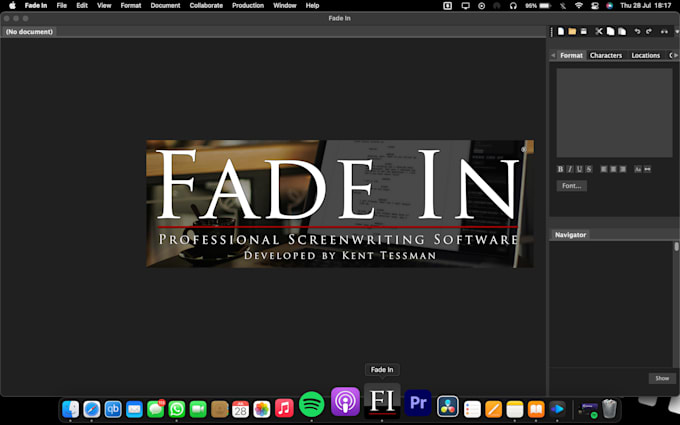Viewport: 680px width, 425px height.
Task: Click the Copy toolbar icon
Action: point(610,31)
